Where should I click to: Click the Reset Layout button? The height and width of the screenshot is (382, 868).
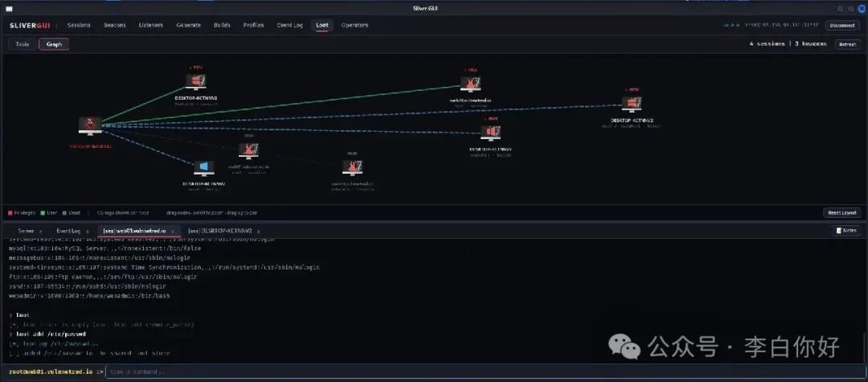[841, 212]
